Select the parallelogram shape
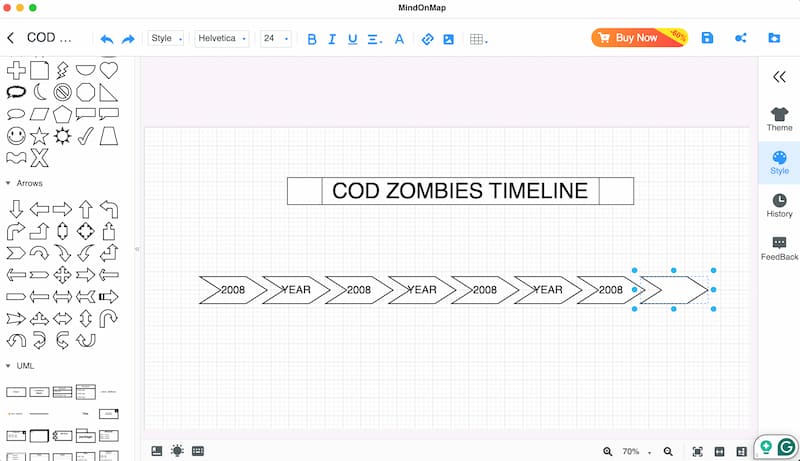Viewport: 800px width, 461px height. click(39, 114)
